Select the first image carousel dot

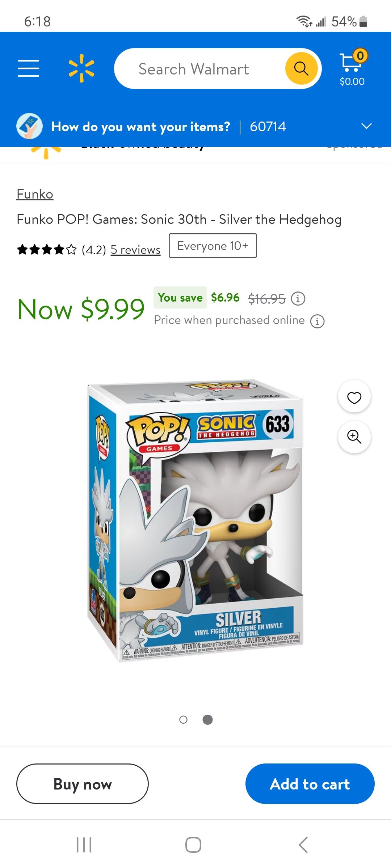[x=184, y=720]
